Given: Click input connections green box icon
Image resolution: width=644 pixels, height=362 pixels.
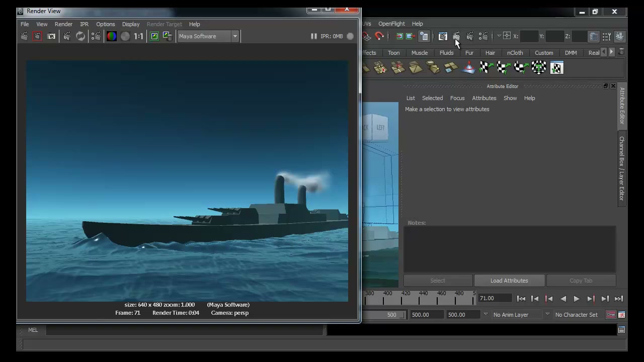Looking at the screenshot, I should [x=399, y=36].
